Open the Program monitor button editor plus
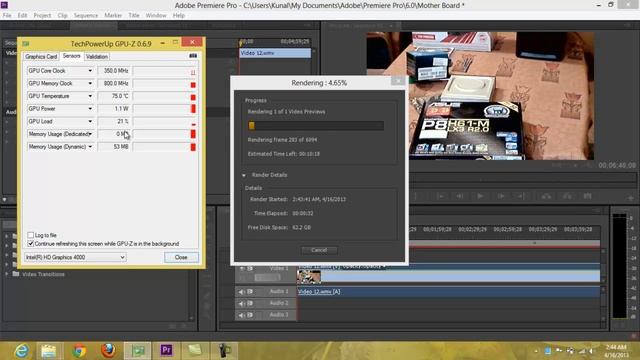 click(x=631, y=198)
